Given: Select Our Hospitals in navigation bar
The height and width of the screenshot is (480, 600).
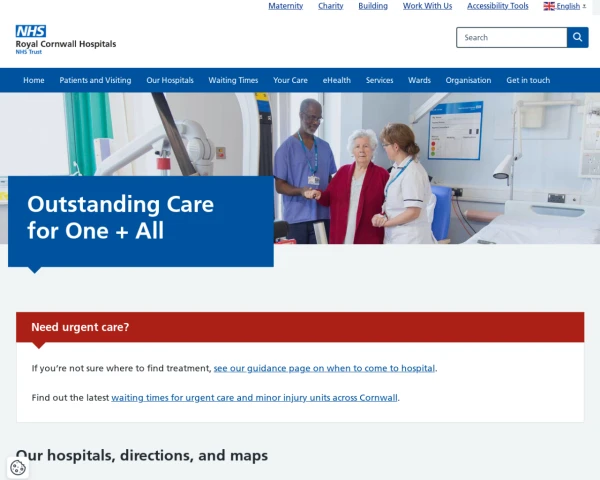Looking at the screenshot, I should coord(170,80).
